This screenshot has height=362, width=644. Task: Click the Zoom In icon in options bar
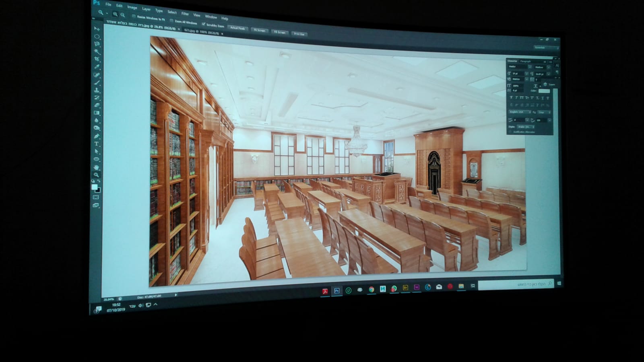[115, 14]
